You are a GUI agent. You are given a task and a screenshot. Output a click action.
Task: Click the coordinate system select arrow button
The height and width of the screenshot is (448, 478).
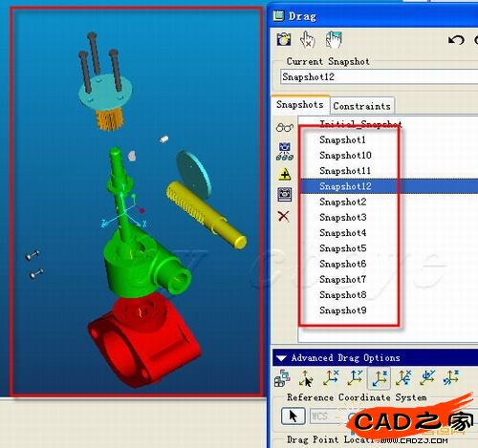293,416
